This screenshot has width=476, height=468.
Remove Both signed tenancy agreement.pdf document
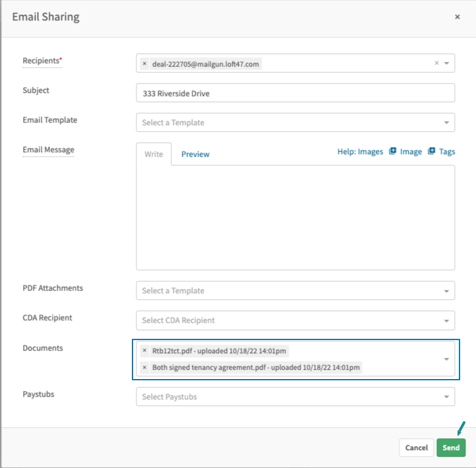pos(144,367)
